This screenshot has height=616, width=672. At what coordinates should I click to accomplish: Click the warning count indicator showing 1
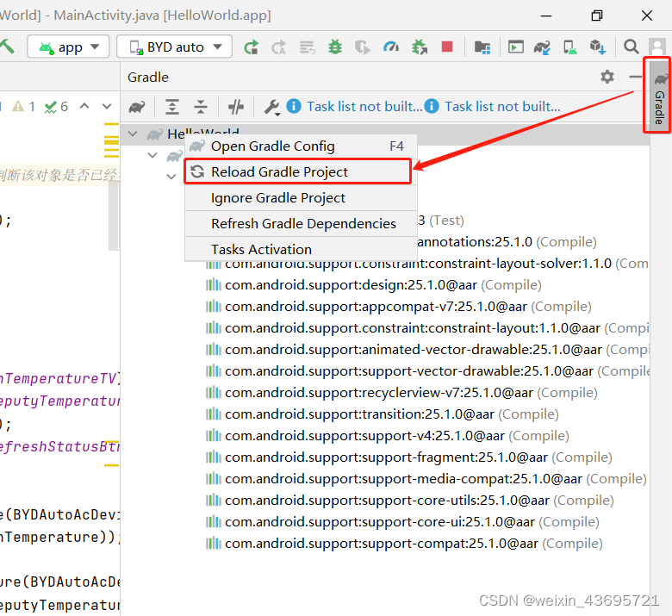coord(23,106)
